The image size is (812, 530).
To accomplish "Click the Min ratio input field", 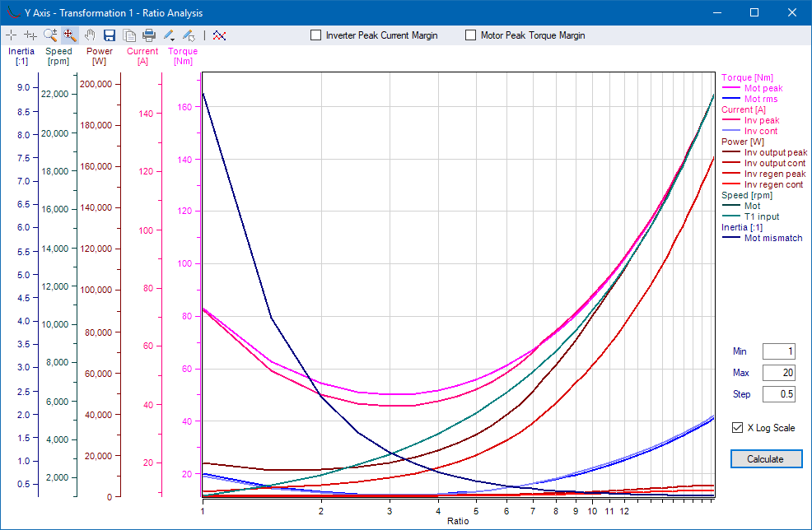I will click(779, 351).
